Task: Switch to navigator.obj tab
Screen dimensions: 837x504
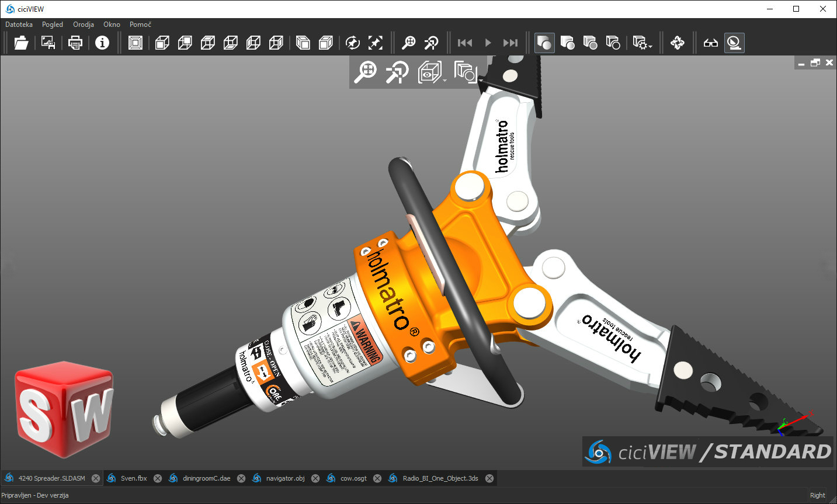Action: [x=285, y=478]
